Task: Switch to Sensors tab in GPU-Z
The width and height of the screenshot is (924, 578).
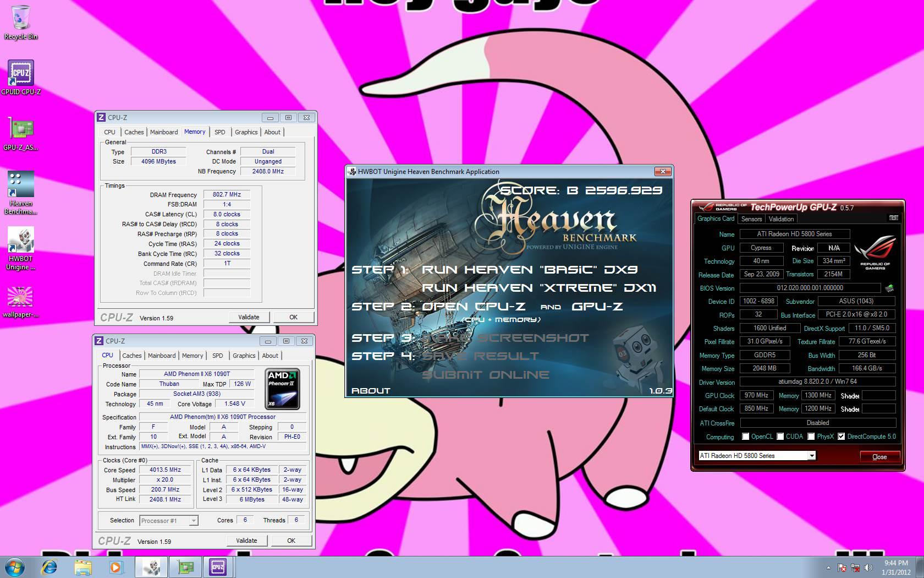Action: click(x=751, y=219)
